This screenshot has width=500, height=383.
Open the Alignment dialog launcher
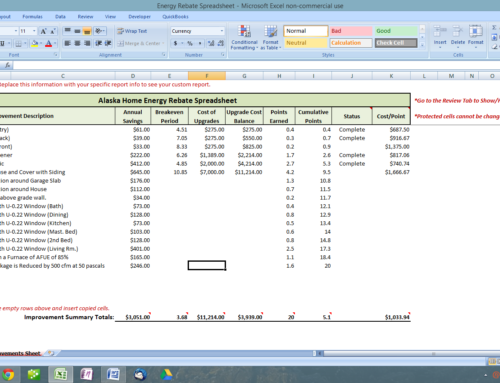164,55
